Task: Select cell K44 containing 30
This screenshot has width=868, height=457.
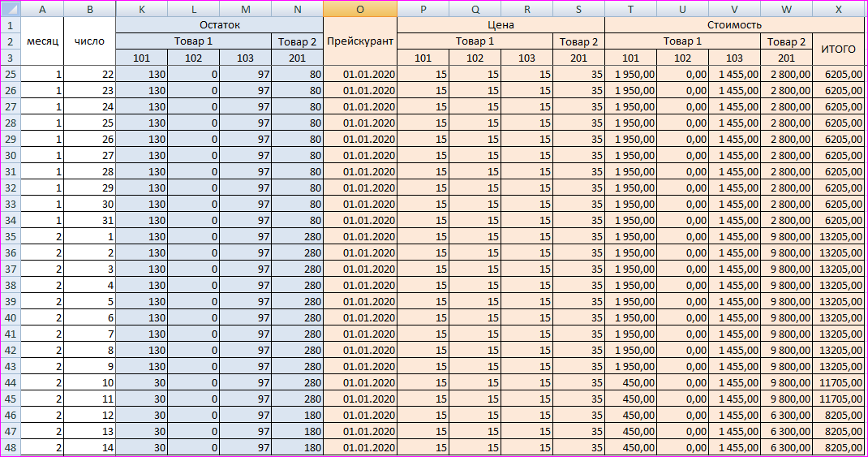Action: click(142, 382)
